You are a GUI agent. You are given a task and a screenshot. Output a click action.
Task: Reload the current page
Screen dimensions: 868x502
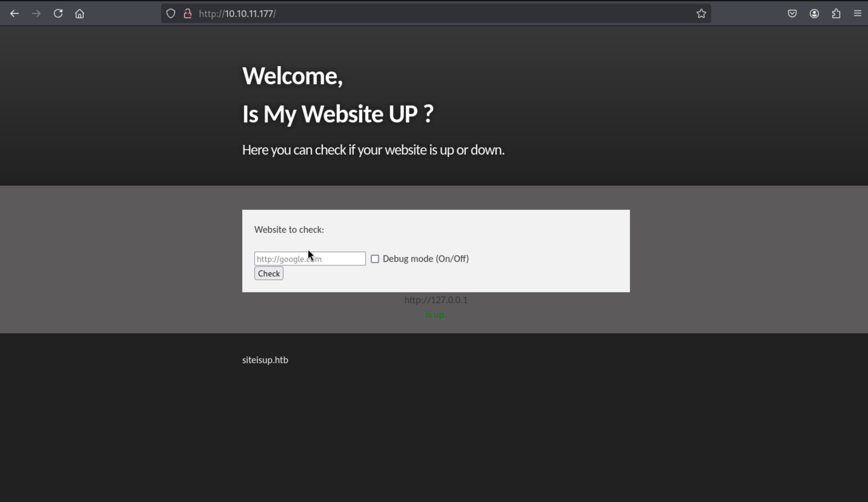(58, 14)
